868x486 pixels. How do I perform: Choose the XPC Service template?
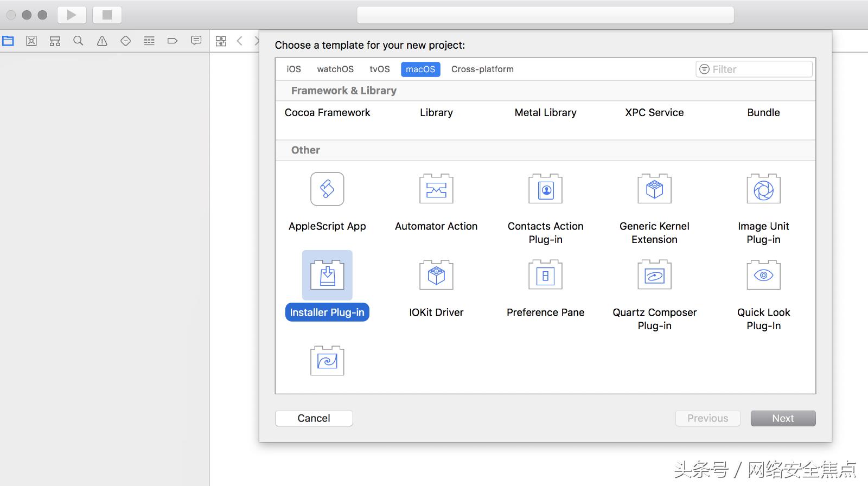tap(654, 112)
